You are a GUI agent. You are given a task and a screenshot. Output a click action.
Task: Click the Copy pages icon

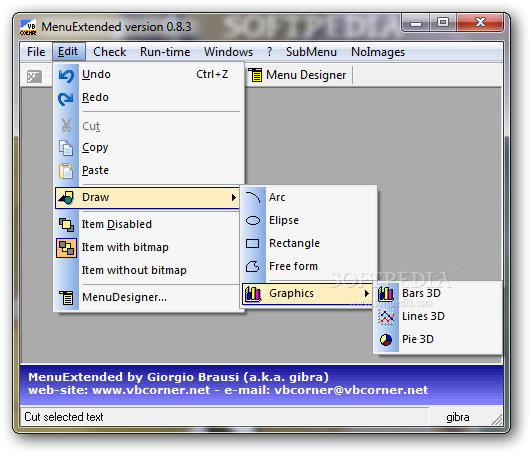[66, 148]
